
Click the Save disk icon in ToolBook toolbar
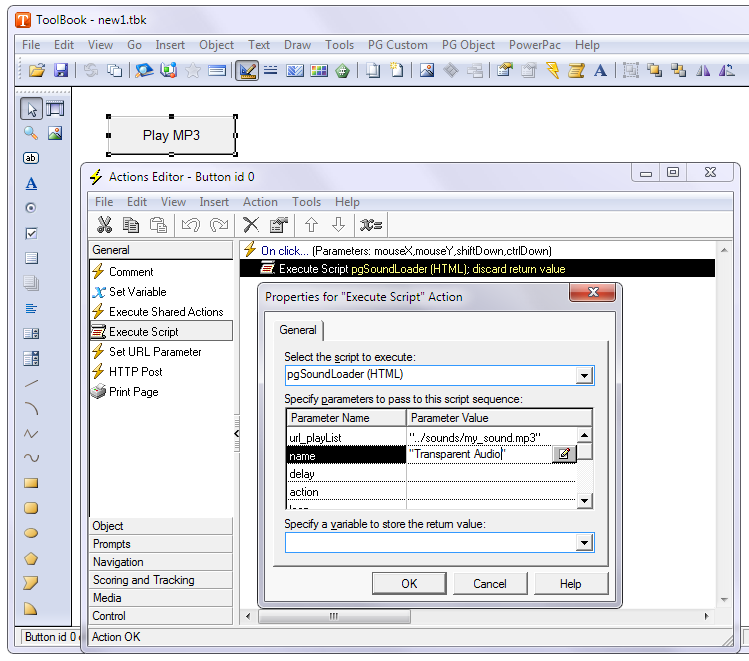61,71
